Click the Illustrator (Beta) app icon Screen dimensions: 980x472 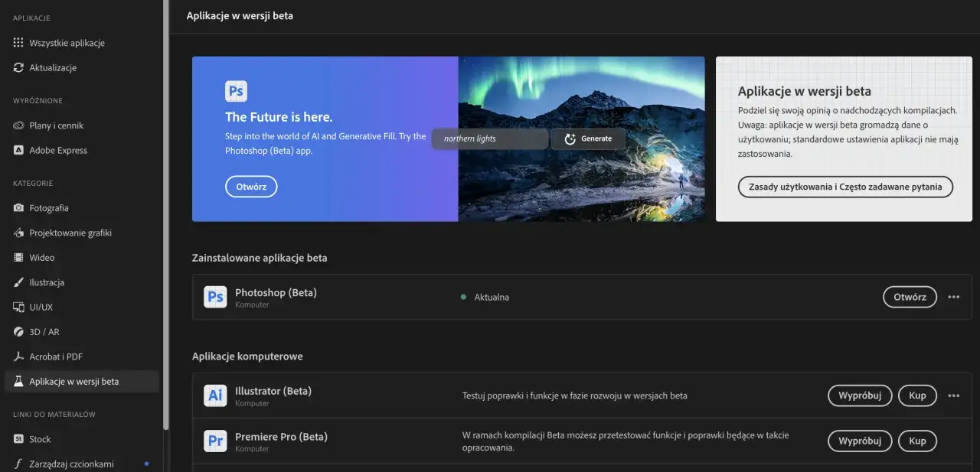215,396
